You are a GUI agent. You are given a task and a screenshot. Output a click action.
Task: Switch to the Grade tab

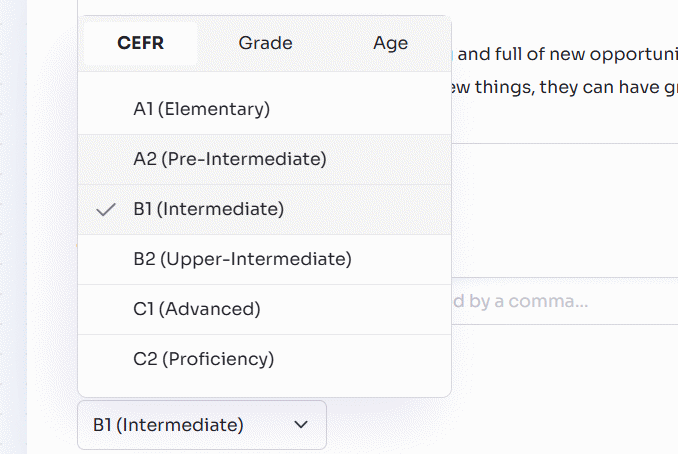(x=265, y=43)
